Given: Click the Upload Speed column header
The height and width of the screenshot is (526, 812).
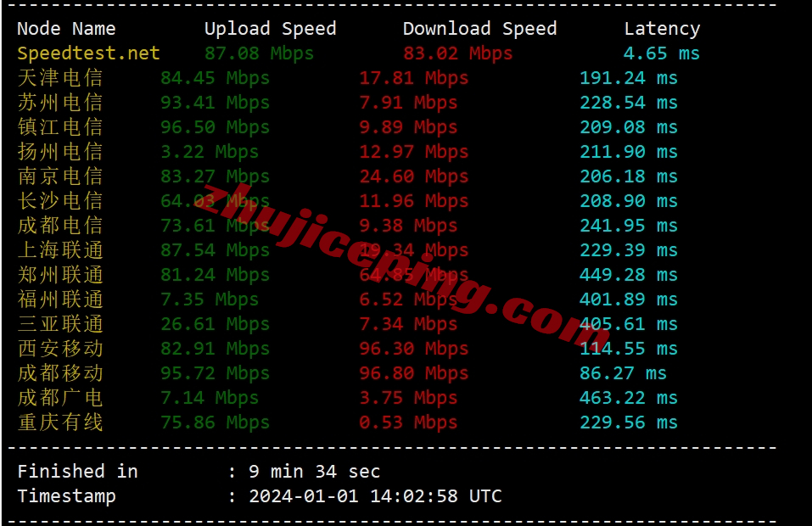Looking at the screenshot, I should tap(271, 29).
